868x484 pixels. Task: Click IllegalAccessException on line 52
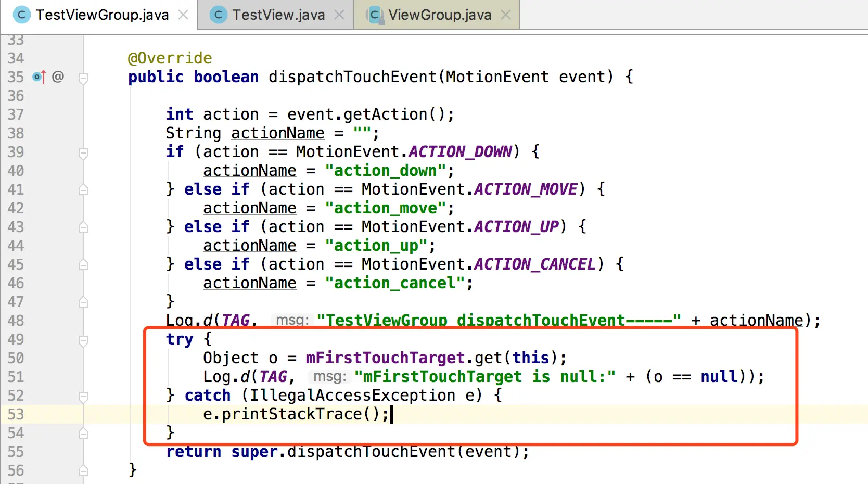click(352, 396)
